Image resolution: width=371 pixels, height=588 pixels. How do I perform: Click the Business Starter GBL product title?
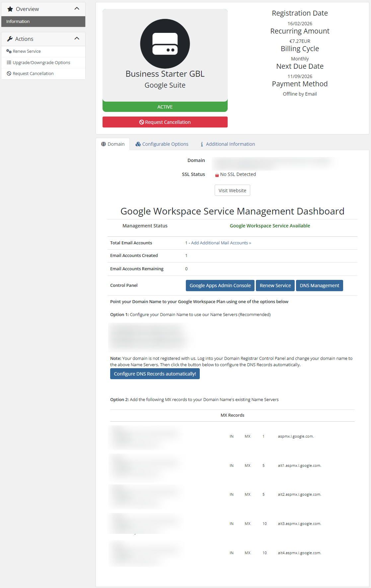point(165,74)
